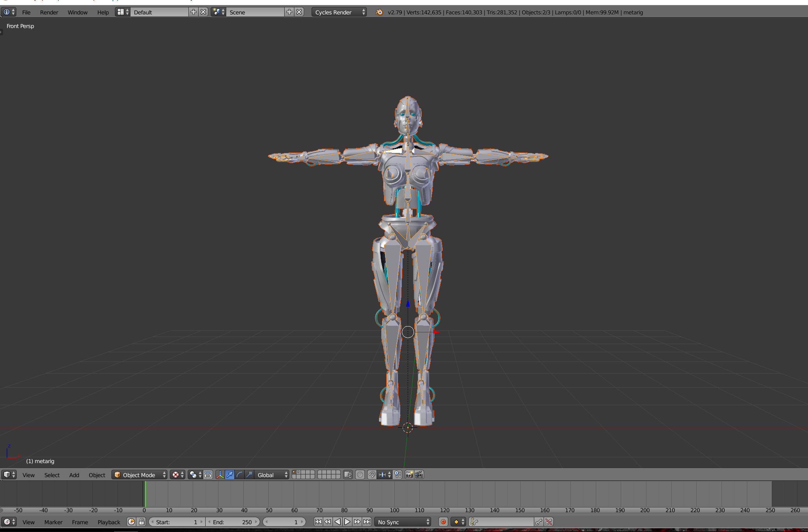
Task: Play the animation in reverse
Action: click(338, 522)
